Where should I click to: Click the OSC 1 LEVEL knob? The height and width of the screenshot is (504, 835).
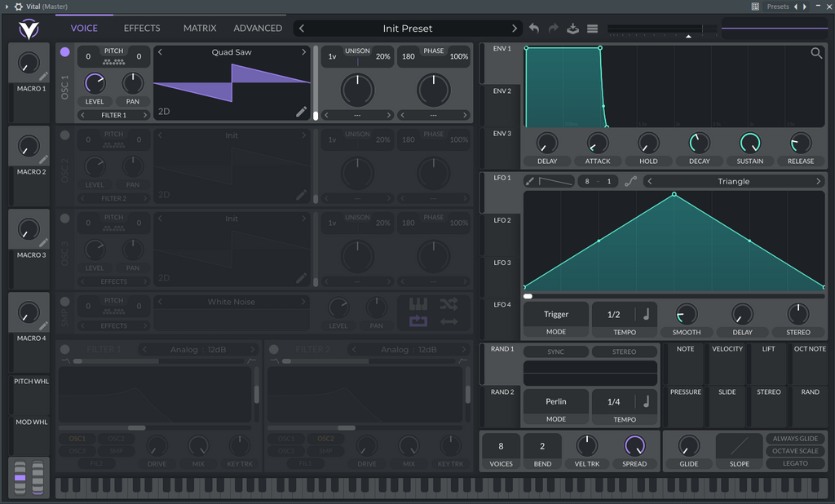(x=95, y=83)
